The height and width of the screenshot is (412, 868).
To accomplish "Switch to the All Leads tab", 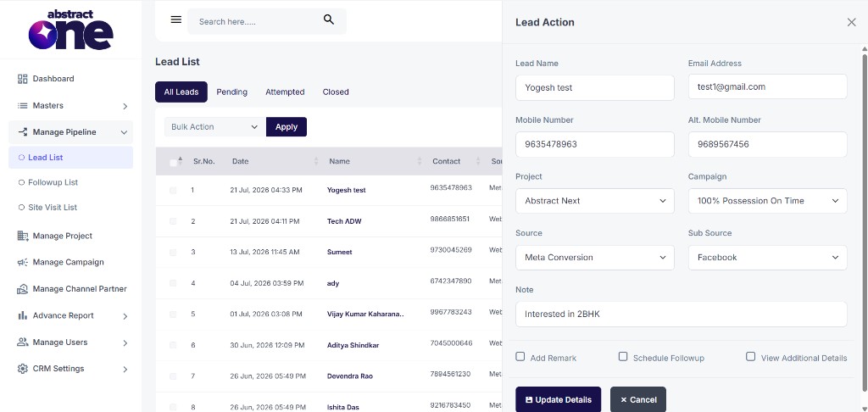I will 181,92.
